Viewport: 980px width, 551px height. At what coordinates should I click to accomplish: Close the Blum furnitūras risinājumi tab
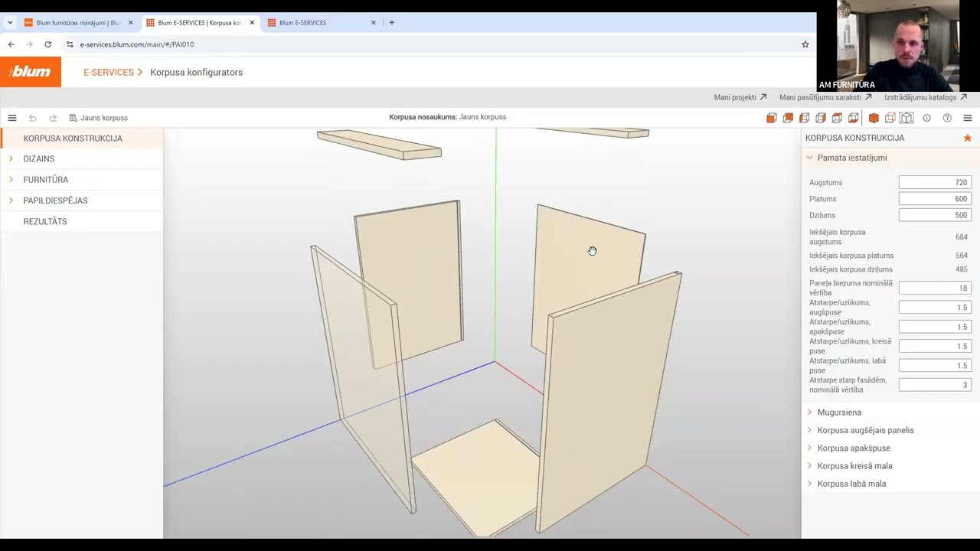[130, 23]
